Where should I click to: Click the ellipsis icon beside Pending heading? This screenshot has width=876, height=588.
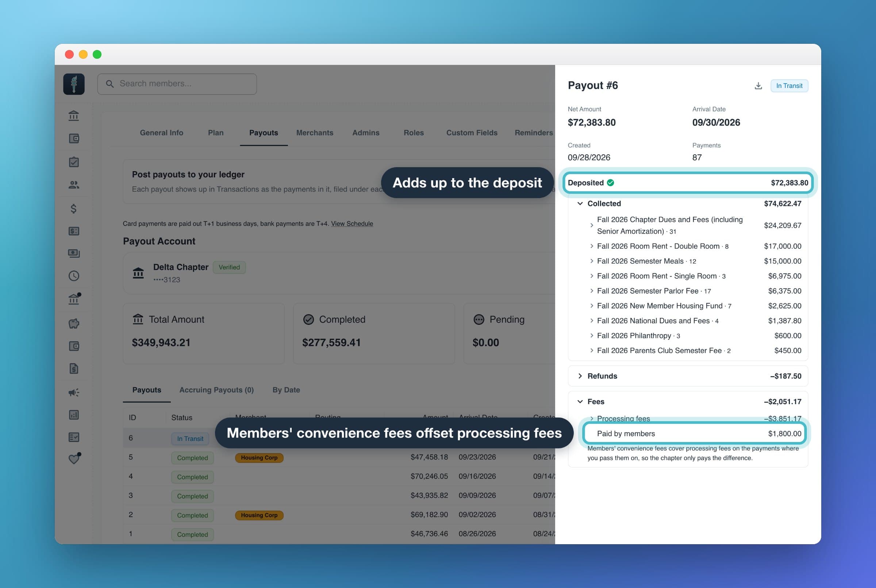[479, 319]
